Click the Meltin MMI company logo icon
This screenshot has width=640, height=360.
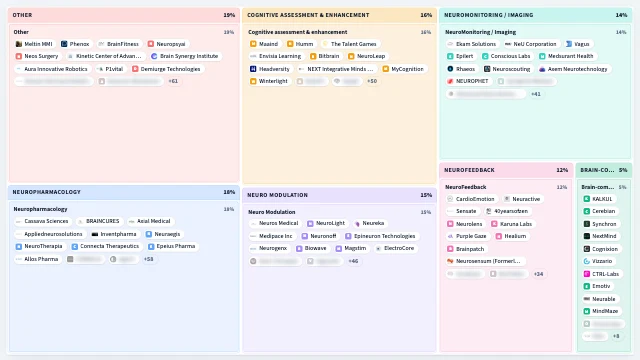pos(18,44)
